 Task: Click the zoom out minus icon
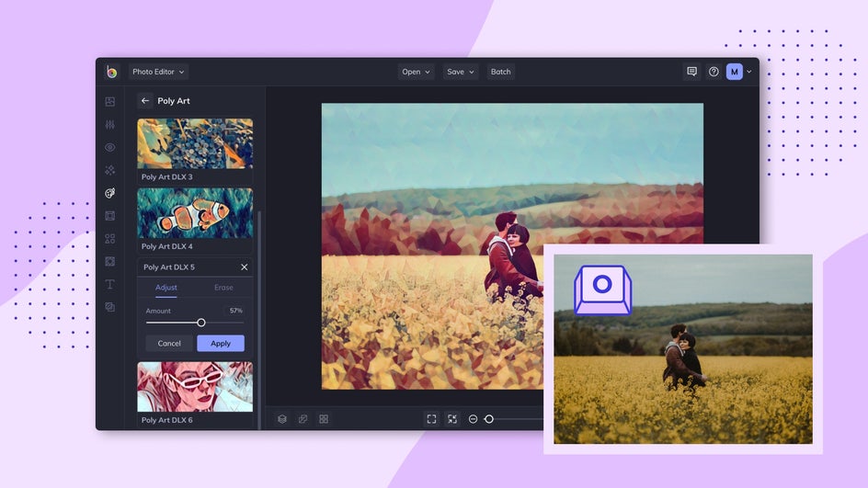473,419
